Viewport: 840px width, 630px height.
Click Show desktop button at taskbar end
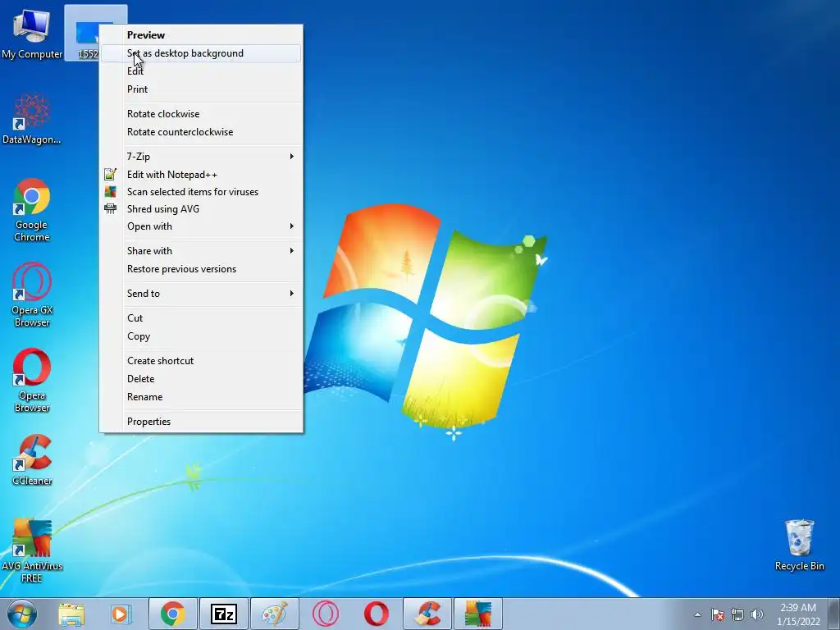point(834,614)
